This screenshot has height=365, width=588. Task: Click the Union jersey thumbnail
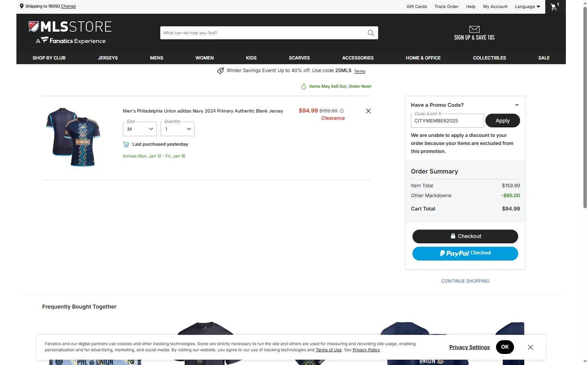pyautogui.click(x=73, y=137)
